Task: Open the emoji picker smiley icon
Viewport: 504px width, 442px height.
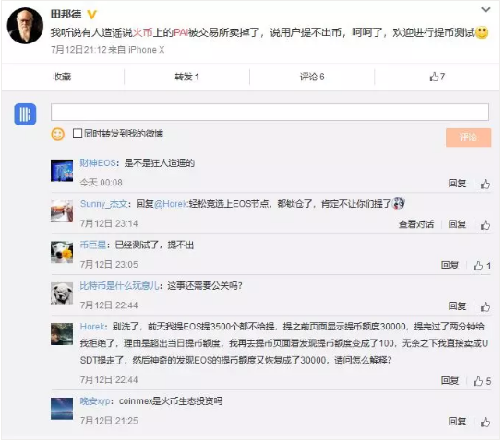Action: pos(58,134)
